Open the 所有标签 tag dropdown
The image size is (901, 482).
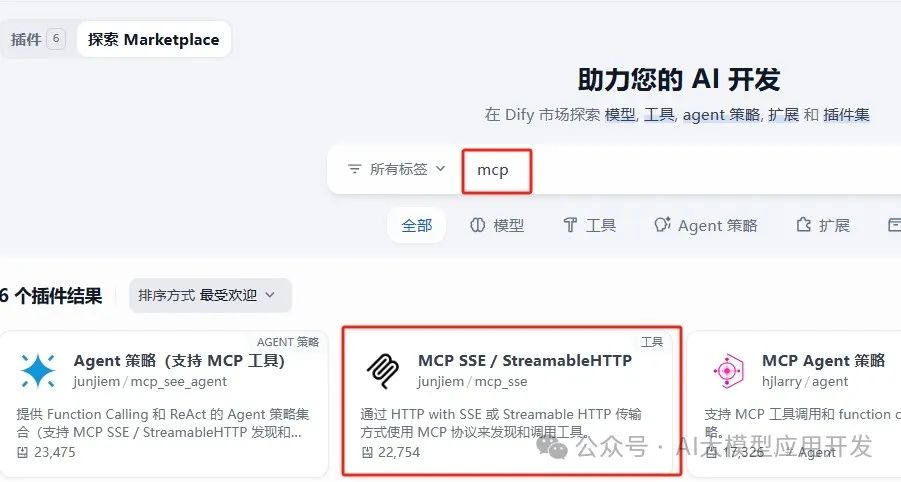pos(396,169)
